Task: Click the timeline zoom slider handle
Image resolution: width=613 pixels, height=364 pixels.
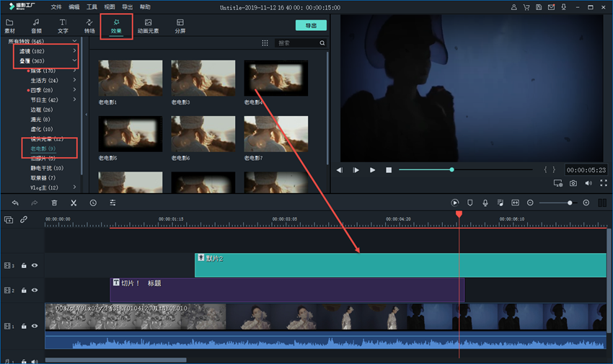Action: click(570, 203)
